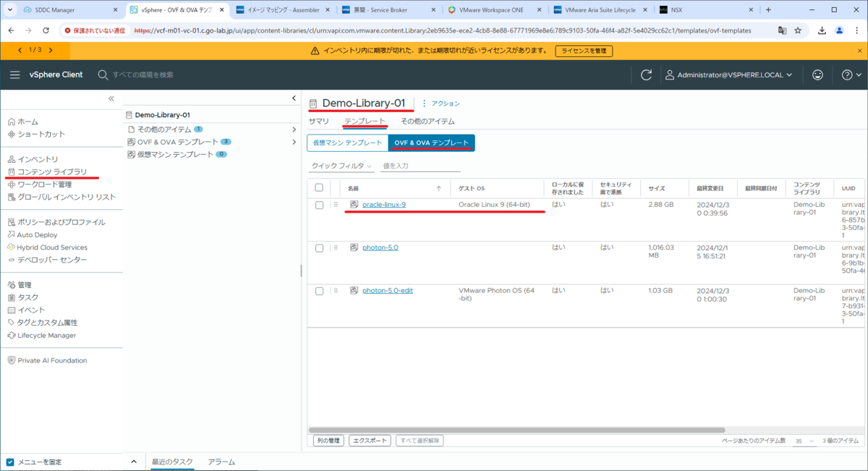This screenshot has height=471, width=868.
Task: Open the oracle-linux-9 template link
Action: 383,205
